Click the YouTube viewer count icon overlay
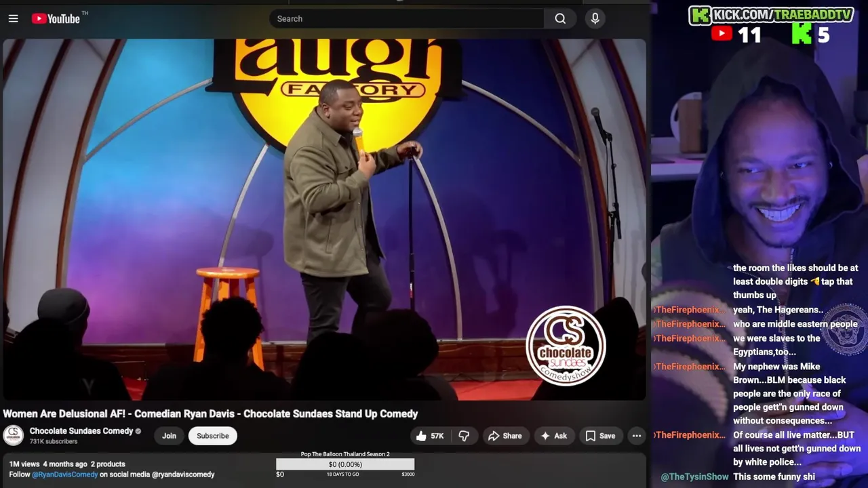The height and width of the screenshot is (488, 868). click(x=722, y=35)
